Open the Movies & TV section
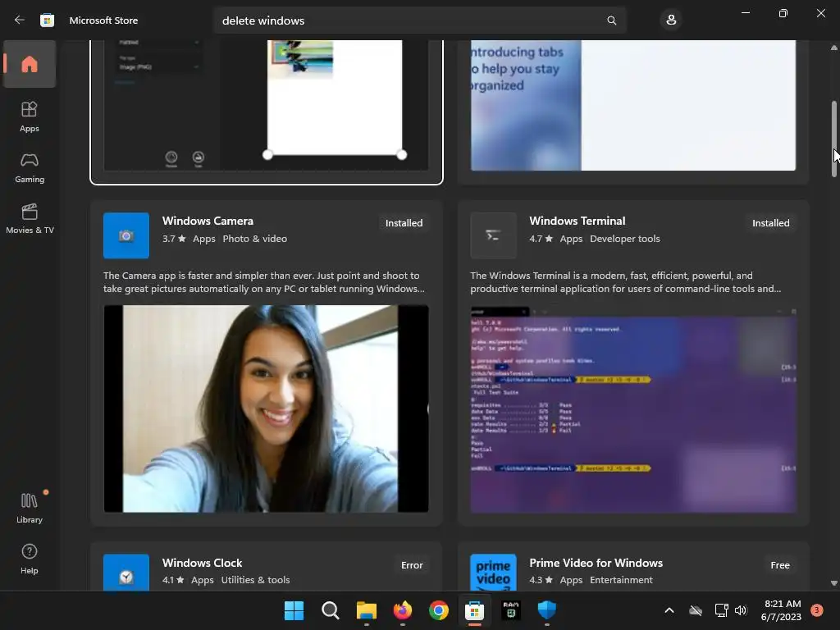Screen dimensions: 840x630 (30, 218)
